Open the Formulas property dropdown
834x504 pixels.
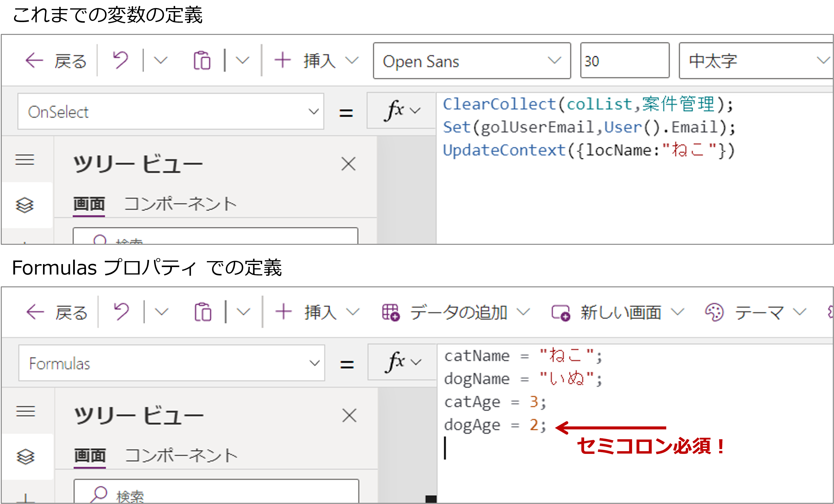point(172,363)
